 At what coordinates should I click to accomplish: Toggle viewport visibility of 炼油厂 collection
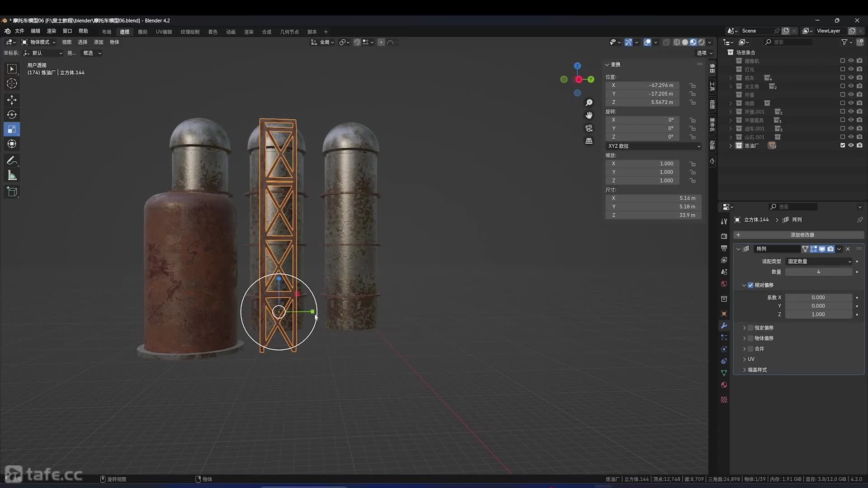[851, 145]
